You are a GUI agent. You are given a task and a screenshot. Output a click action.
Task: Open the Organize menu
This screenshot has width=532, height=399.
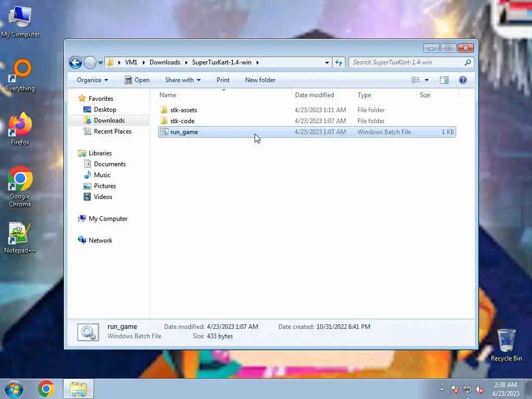click(x=92, y=80)
